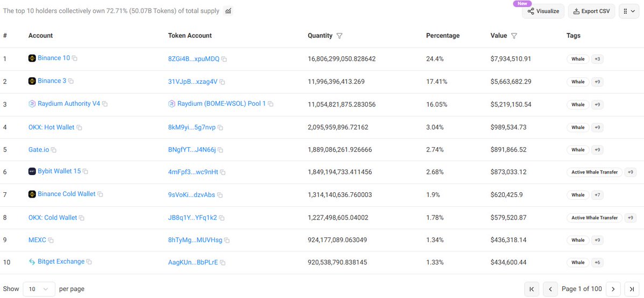Select the percentage 16.05%
The width and height of the screenshot is (644, 298).
coord(437,105)
